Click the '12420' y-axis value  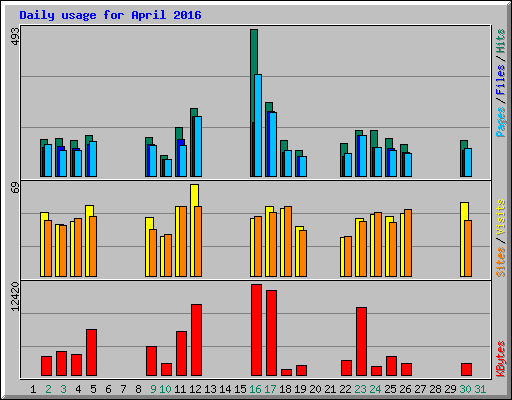[x=15, y=297]
